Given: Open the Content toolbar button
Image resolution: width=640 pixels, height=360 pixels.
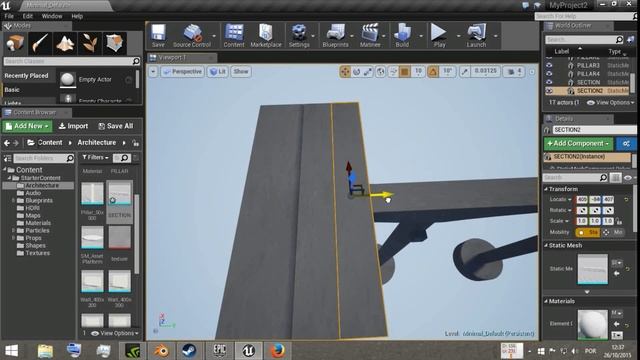Looking at the screenshot, I should [x=234, y=36].
